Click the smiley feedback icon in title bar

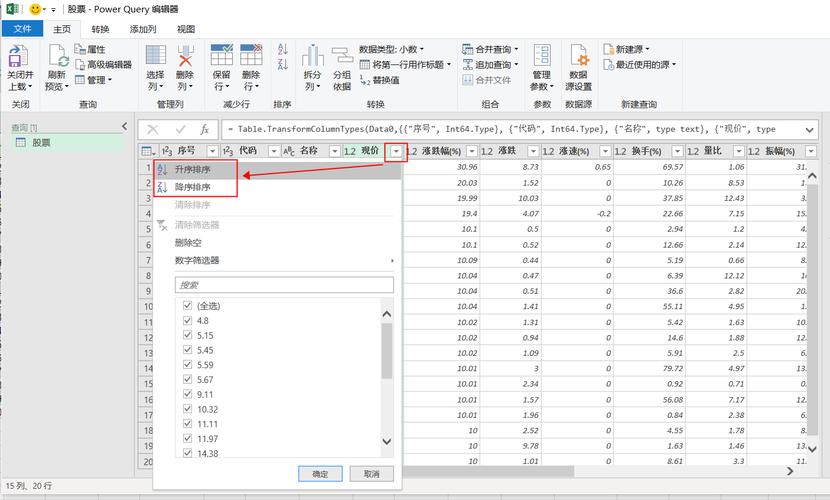(35, 9)
